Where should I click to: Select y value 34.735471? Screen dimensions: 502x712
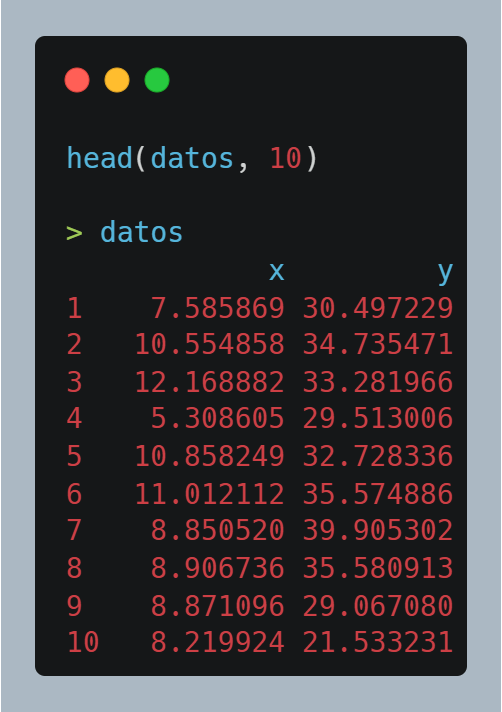(378, 345)
